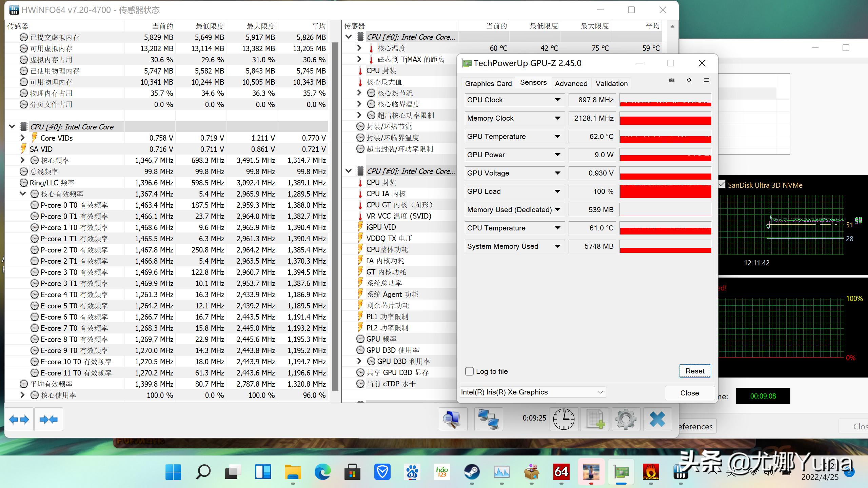
Task: Toggle SanDisk Ultra 3D NVMe checkbox
Action: 722,185
